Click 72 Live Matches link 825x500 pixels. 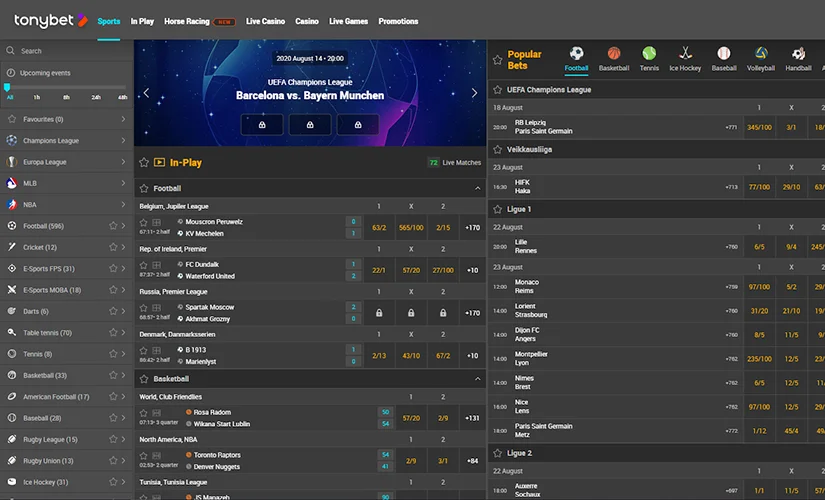(x=455, y=163)
